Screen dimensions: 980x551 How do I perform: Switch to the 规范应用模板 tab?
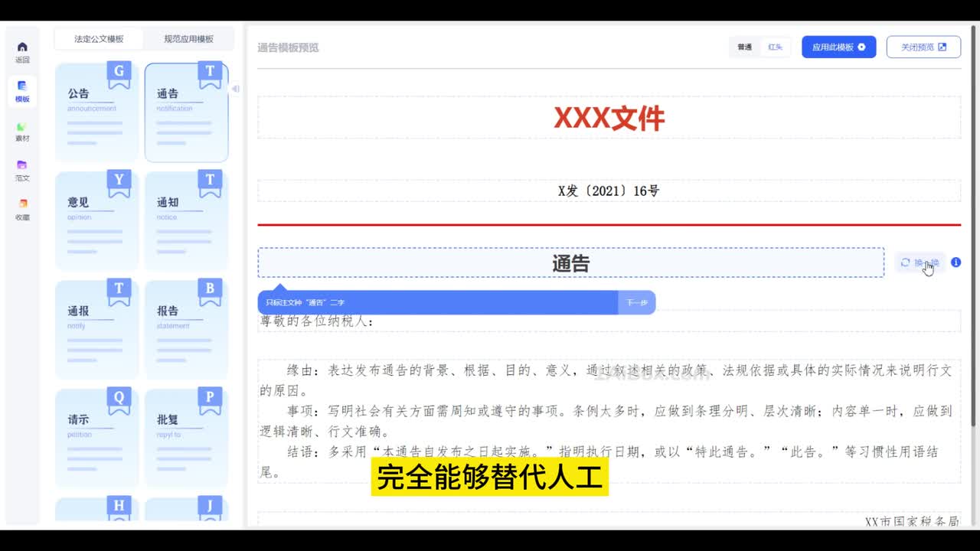click(188, 39)
